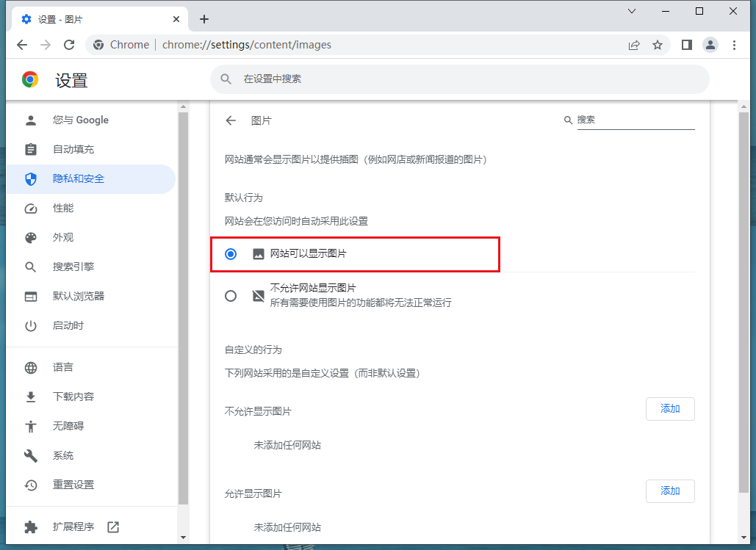Click main page scrollbar down arrow
The image size is (756, 550).
click(x=744, y=537)
